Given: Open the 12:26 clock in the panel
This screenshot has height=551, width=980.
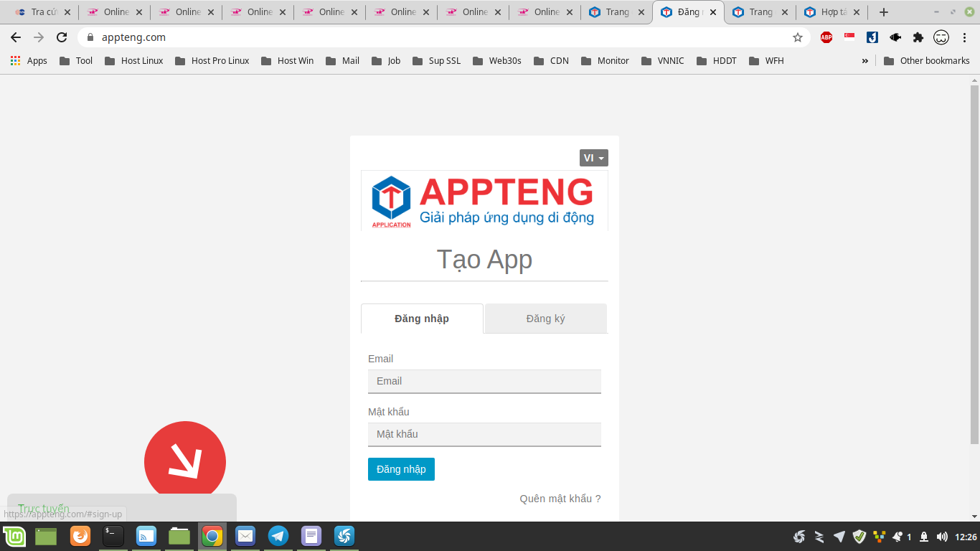Looking at the screenshot, I should (x=966, y=537).
